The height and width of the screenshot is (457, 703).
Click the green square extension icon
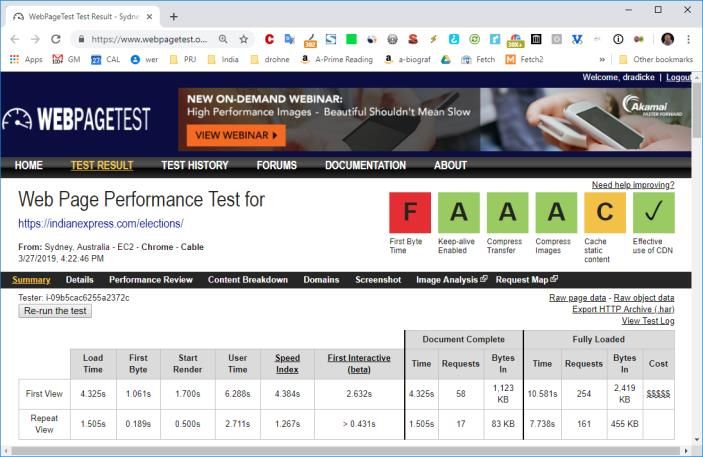click(351, 39)
